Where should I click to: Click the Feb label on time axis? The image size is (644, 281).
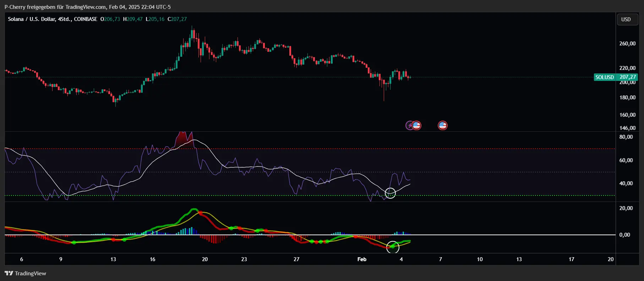(362, 259)
